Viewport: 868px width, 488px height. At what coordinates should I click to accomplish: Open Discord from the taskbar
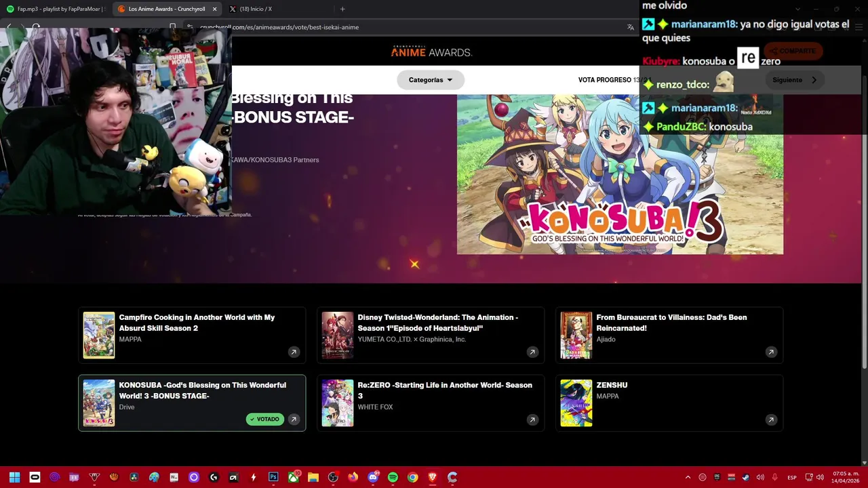pos(372,477)
